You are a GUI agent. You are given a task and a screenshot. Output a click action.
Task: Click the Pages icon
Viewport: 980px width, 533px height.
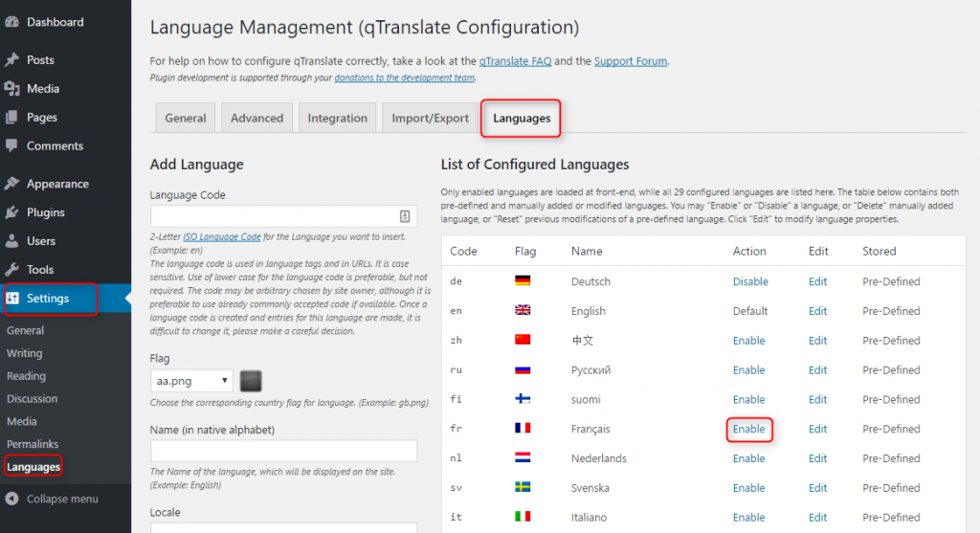click(x=11, y=117)
